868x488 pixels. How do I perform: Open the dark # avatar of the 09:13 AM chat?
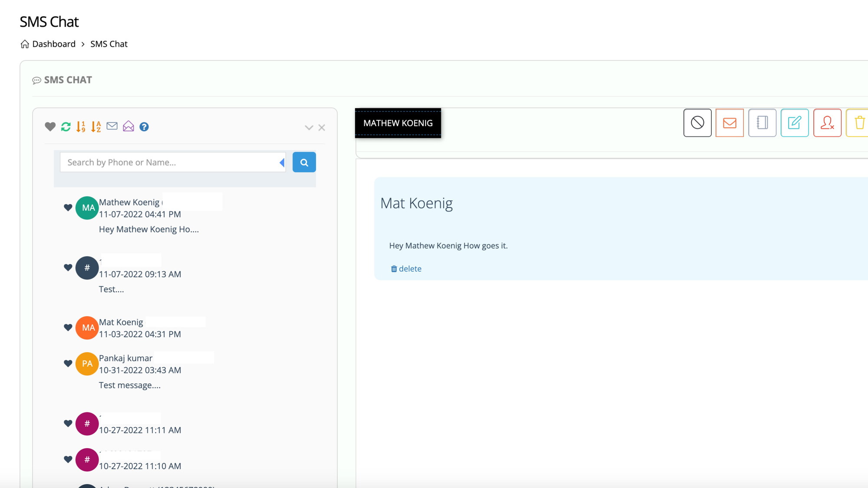click(87, 268)
